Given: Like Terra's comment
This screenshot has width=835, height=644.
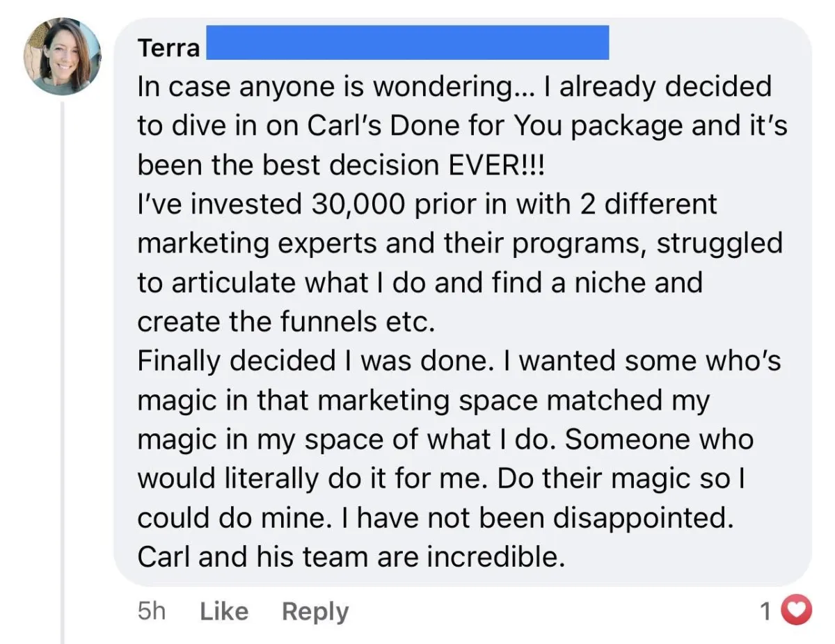Looking at the screenshot, I should point(224,611).
